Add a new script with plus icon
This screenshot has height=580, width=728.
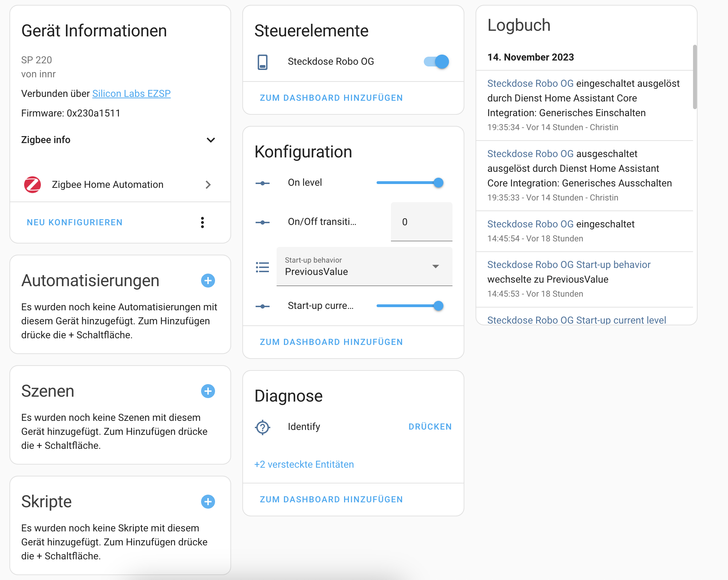click(208, 502)
